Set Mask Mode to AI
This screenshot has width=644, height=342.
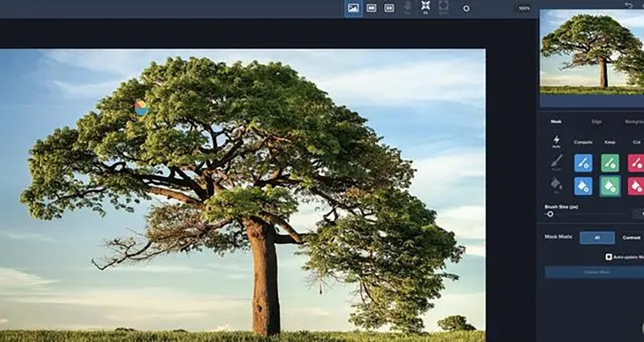click(x=597, y=237)
